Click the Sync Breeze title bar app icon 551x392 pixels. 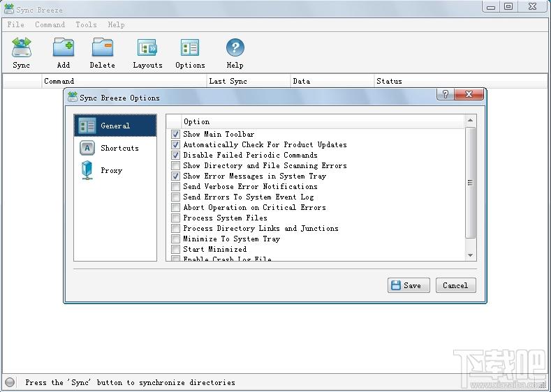(x=9, y=9)
